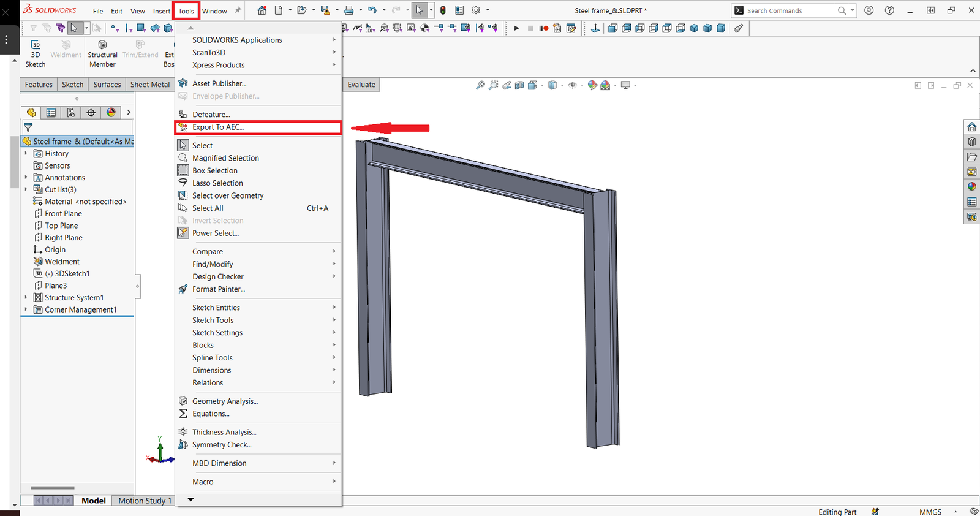Toggle the Box Selection mode
Screen dimensions: 980x516
(x=214, y=170)
